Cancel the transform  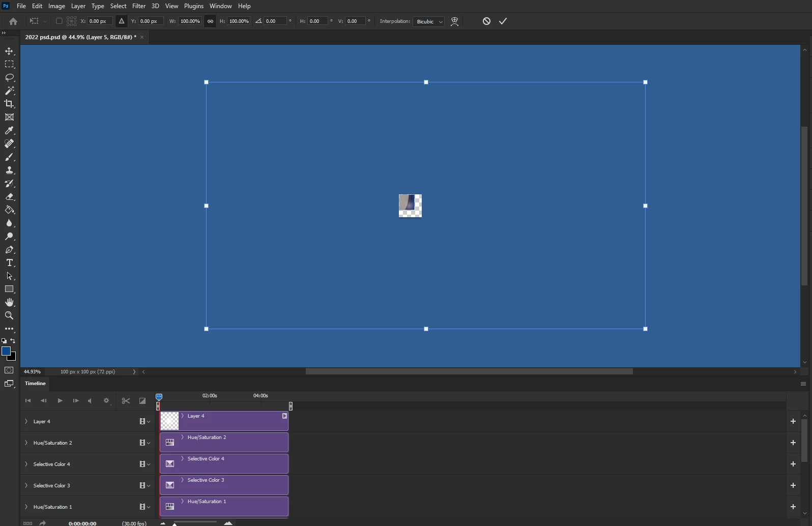coord(487,21)
